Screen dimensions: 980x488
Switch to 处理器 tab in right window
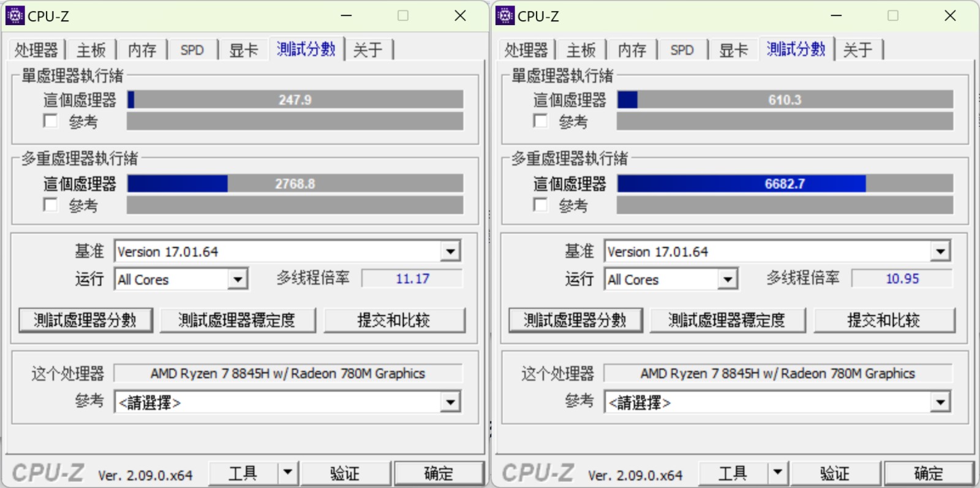tap(526, 50)
